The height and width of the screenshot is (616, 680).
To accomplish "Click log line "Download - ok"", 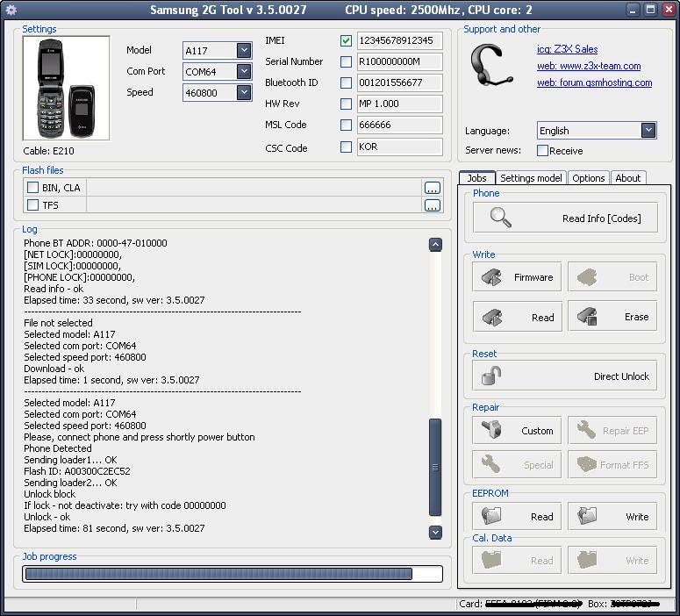I will point(54,369).
